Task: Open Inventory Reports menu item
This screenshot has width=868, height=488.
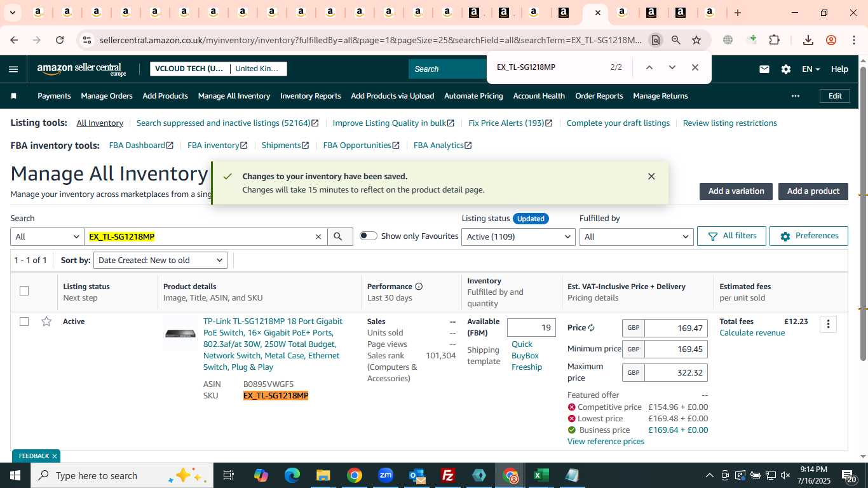Action: pos(311,96)
